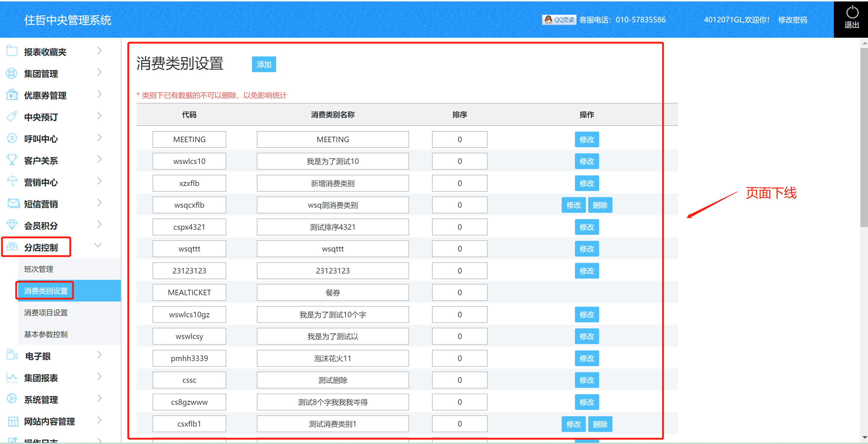Click the 集团管理 sidebar icon
Screen dimensions: 868x444
click(x=12, y=73)
